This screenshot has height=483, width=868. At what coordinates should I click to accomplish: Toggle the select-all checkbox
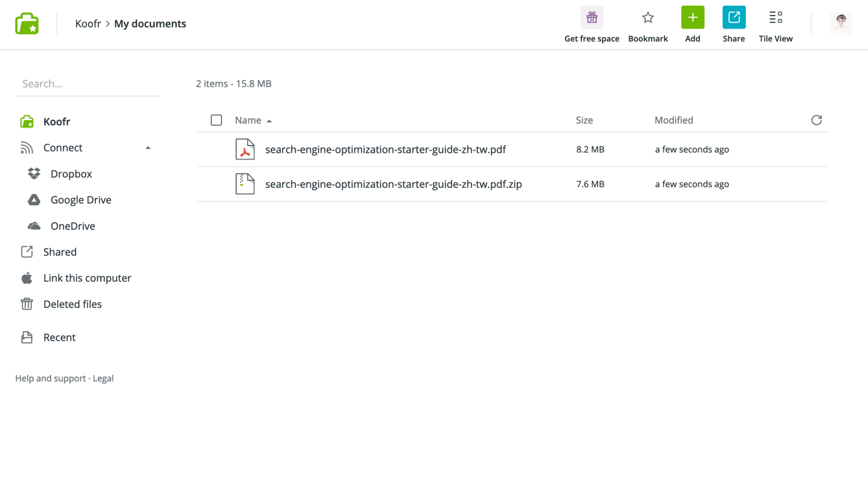pyautogui.click(x=216, y=120)
